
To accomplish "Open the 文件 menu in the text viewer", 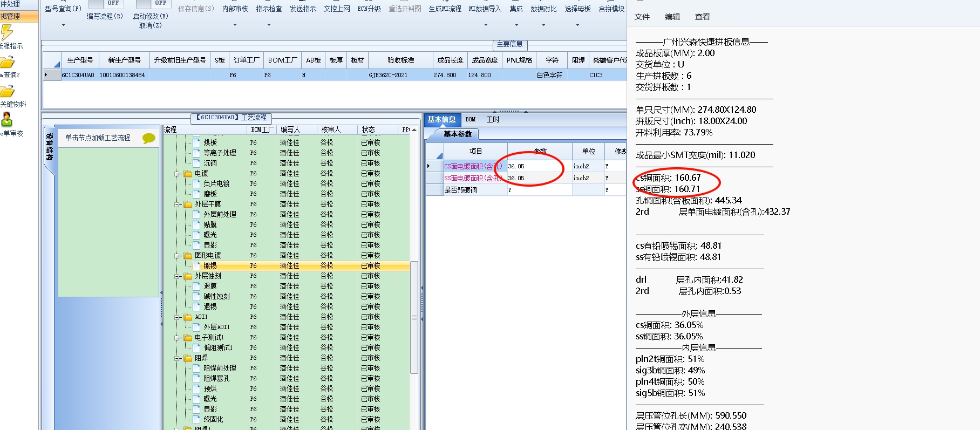I will (x=642, y=17).
